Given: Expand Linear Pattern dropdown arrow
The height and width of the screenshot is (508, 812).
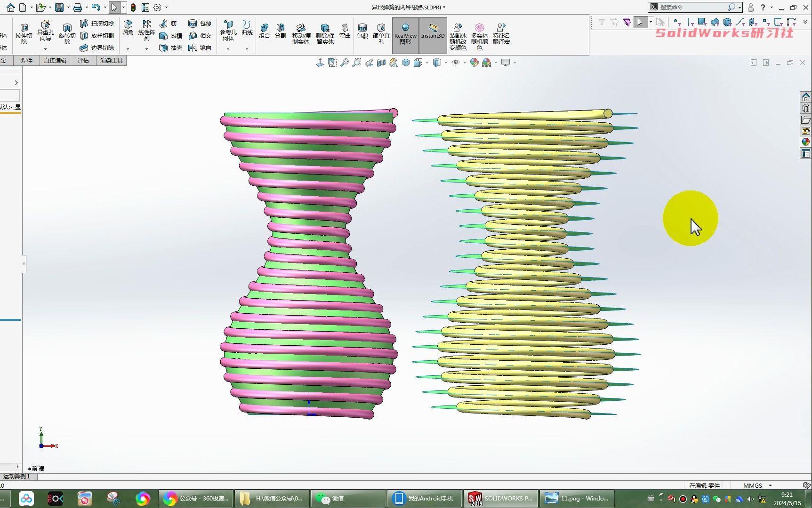Looking at the screenshot, I should tap(147, 49).
